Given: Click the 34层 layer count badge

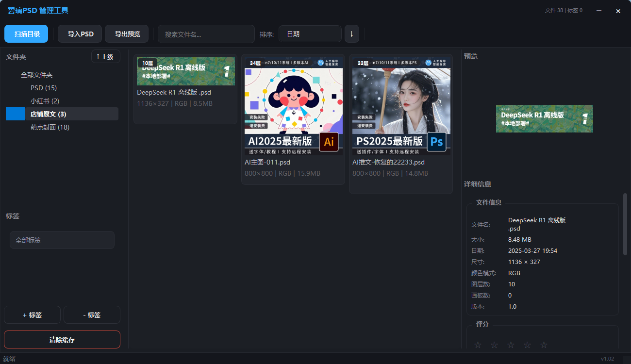Looking at the screenshot, I should tap(255, 63).
